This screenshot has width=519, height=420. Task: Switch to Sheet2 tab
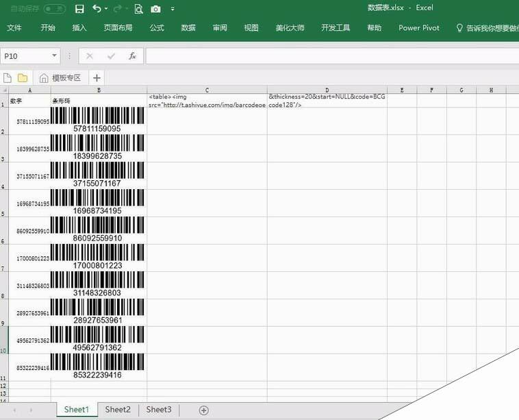(x=118, y=410)
